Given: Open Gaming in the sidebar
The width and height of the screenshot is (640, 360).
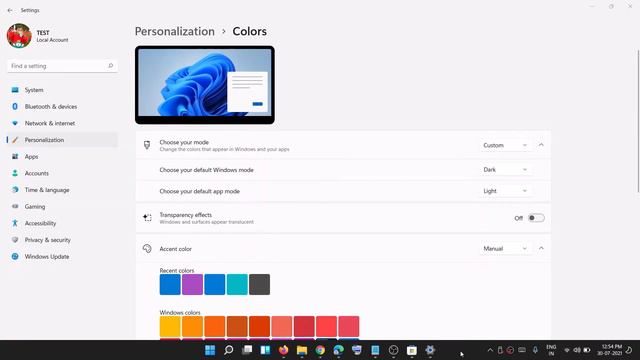Looking at the screenshot, I should (x=62, y=207).
